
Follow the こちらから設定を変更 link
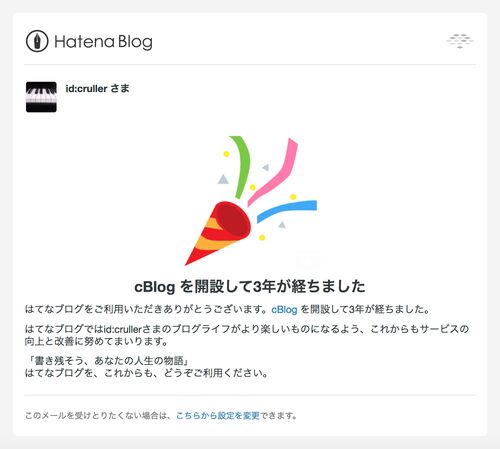tap(218, 416)
